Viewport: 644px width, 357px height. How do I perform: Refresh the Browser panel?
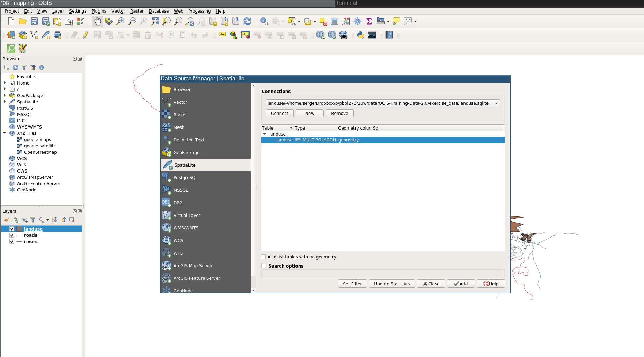click(x=15, y=67)
